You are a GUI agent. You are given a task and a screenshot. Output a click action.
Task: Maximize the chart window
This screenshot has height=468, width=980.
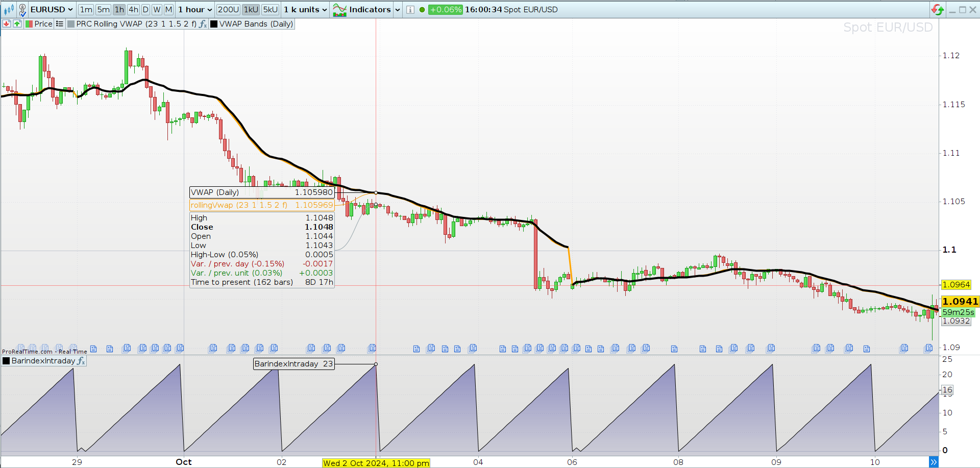[963, 10]
